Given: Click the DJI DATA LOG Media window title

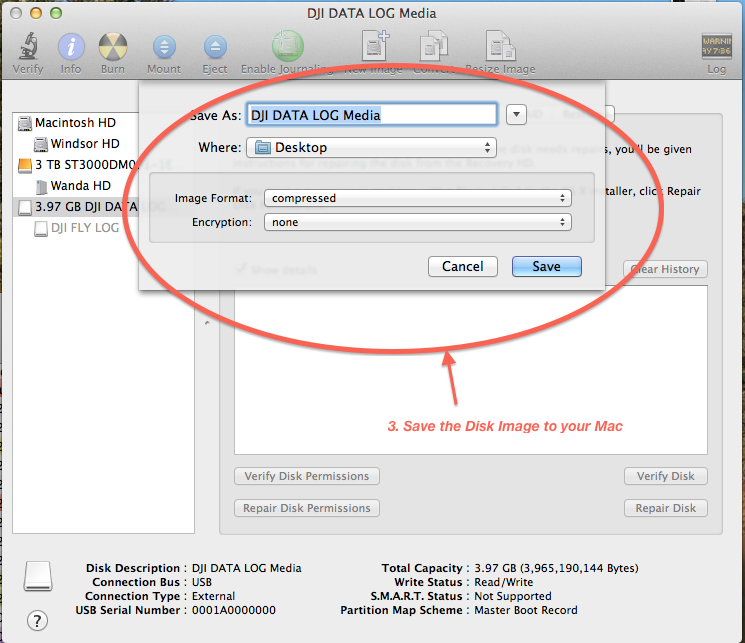Looking at the screenshot, I should click(372, 13).
